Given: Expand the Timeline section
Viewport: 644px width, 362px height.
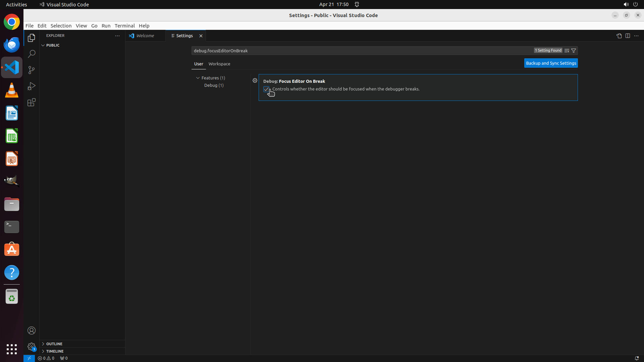Looking at the screenshot, I should [55, 351].
